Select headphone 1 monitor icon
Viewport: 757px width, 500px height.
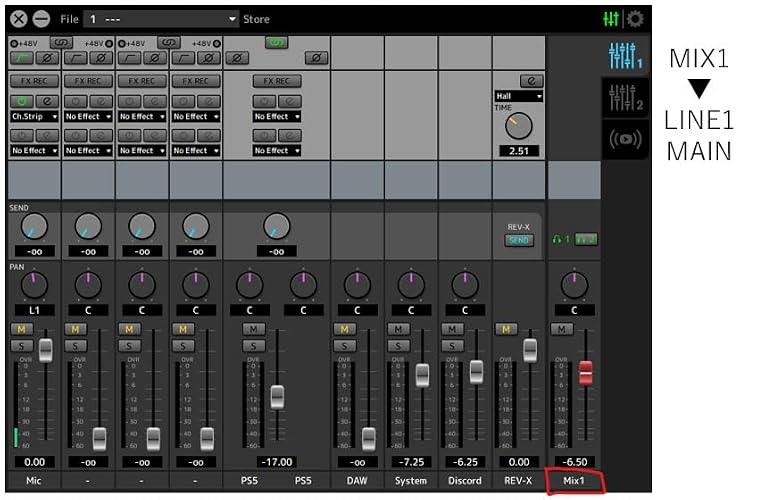pyautogui.click(x=561, y=239)
